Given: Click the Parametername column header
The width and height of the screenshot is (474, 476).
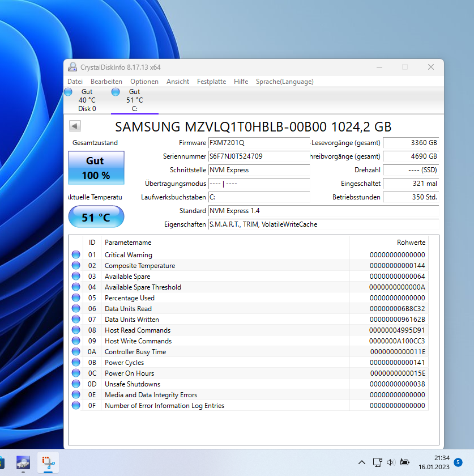Looking at the screenshot, I should click(x=225, y=243).
